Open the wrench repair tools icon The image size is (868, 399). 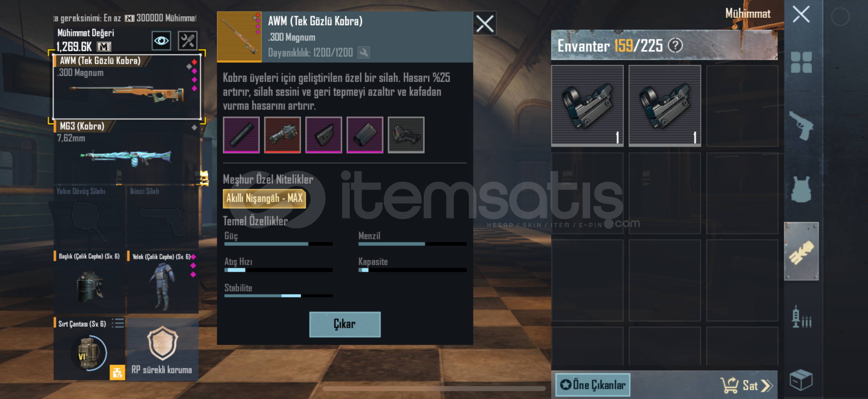coord(188,41)
